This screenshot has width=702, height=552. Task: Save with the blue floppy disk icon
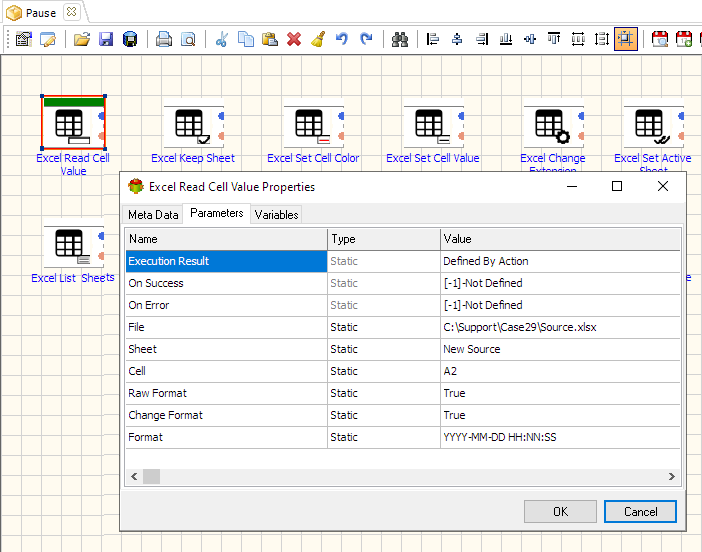106,39
